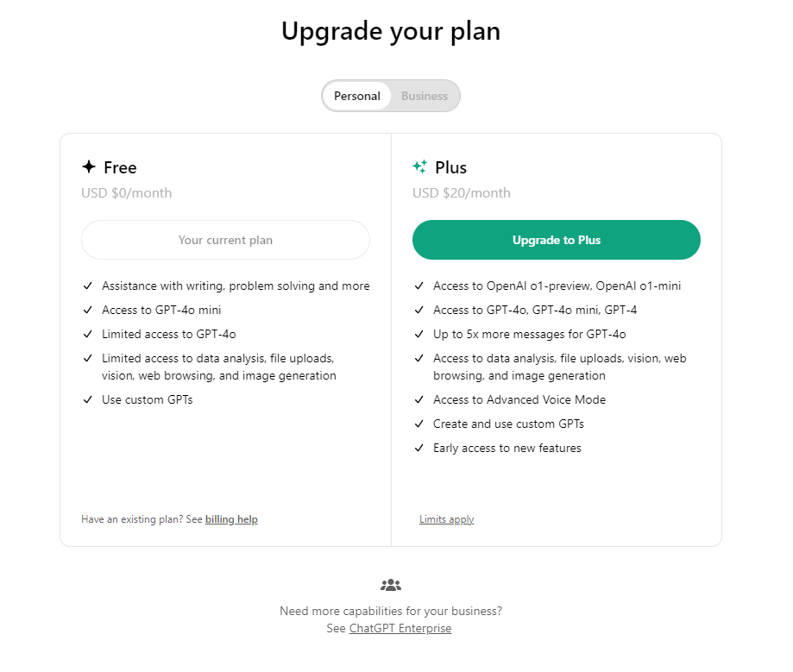Click checkmark next to OpenAI o1-preview access
Screen dimensions: 793x672
[419, 286]
